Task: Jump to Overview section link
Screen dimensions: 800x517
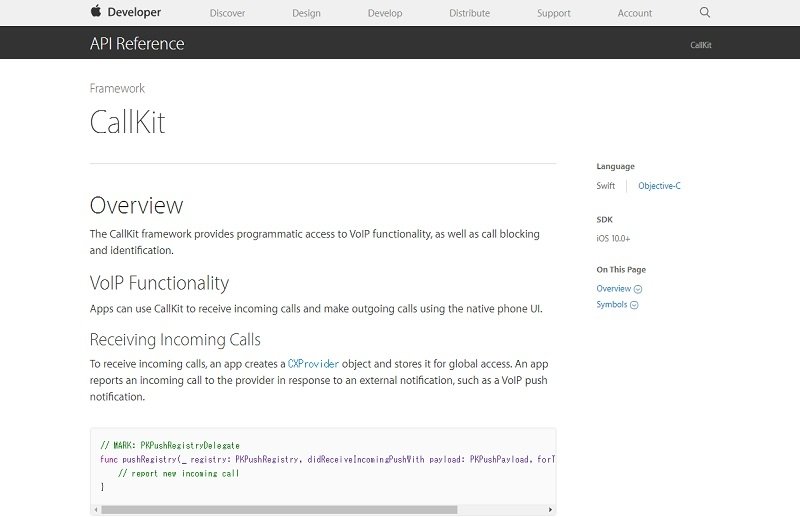Action: (x=614, y=289)
